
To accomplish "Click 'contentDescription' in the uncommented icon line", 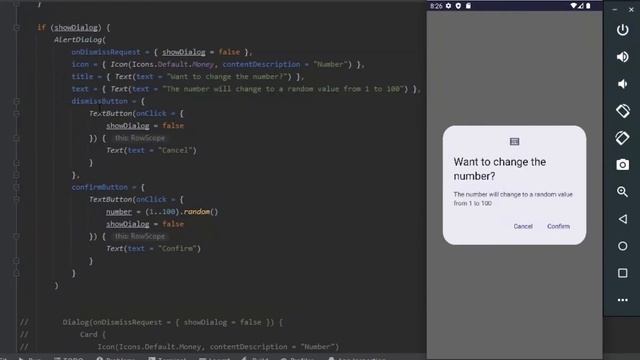I will click(x=261, y=64).
